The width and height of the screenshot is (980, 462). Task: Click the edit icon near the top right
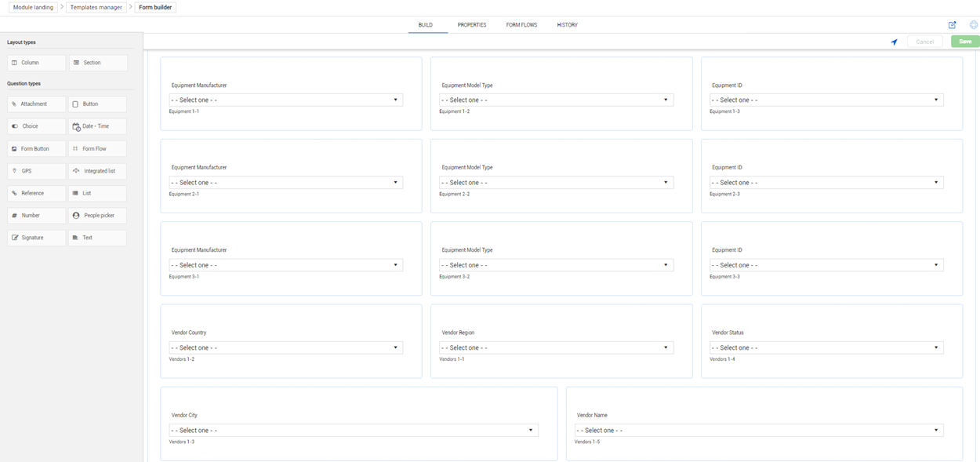pos(952,24)
